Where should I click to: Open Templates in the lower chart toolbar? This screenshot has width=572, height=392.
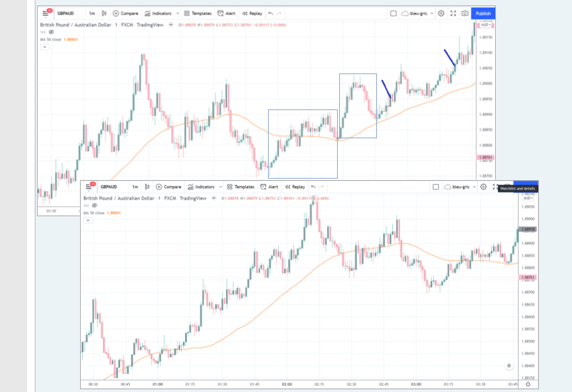pos(241,187)
